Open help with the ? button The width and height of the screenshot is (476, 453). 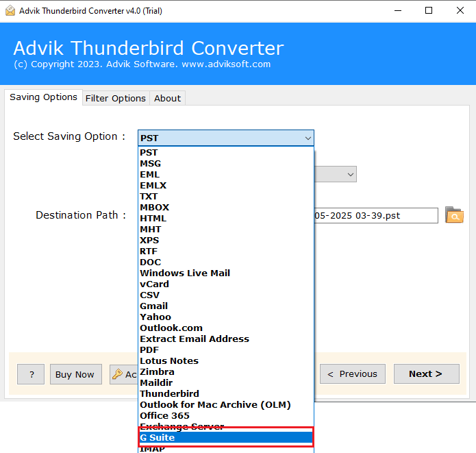(31, 374)
